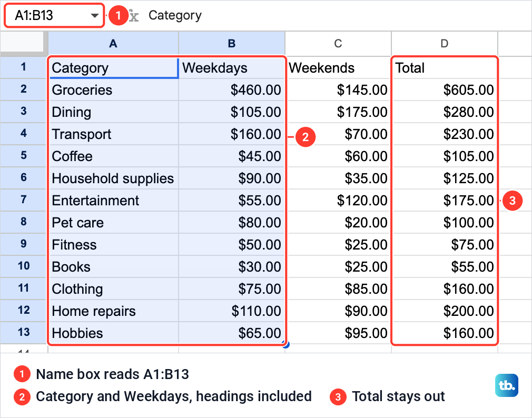The width and height of the screenshot is (532, 418).
Task: Click the $120.00 Entertainment weekends cell
Action: pyautogui.click(x=338, y=201)
